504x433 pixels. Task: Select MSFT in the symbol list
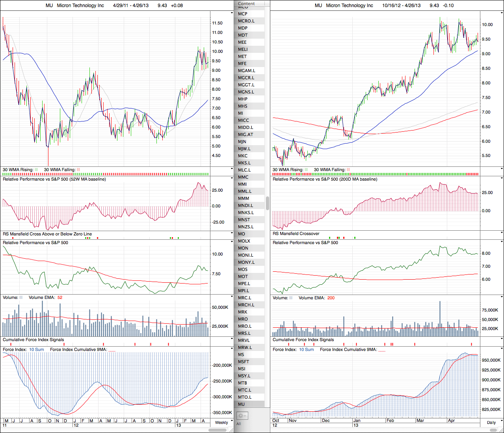[244, 362]
